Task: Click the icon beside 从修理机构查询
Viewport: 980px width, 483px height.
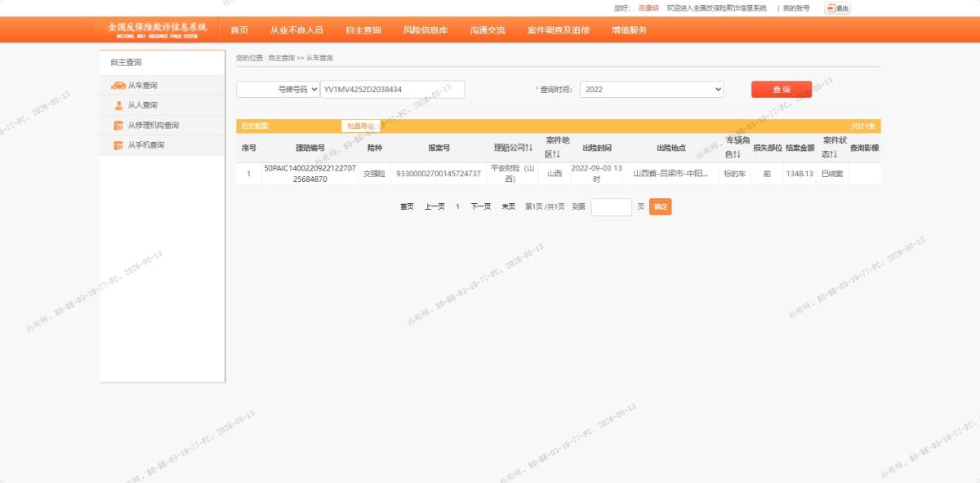Action: [118, 126]
